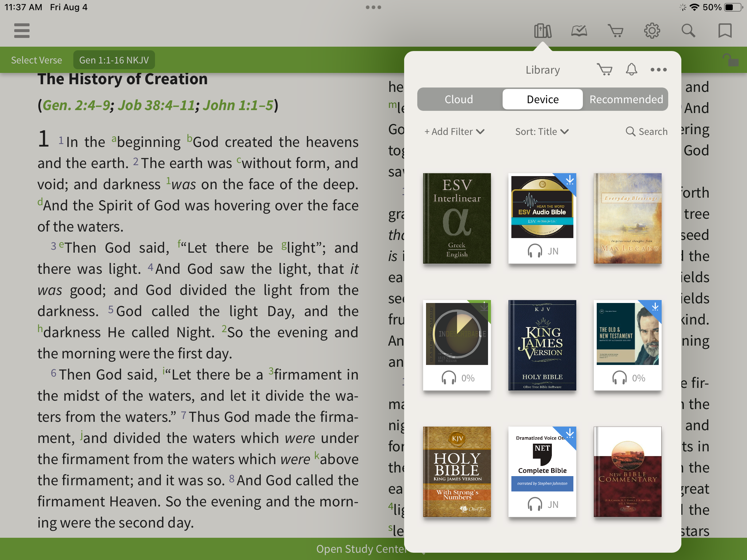747x560 pixels.
Task: Download The Old & New Testament audio
Action: pos(655,307)
